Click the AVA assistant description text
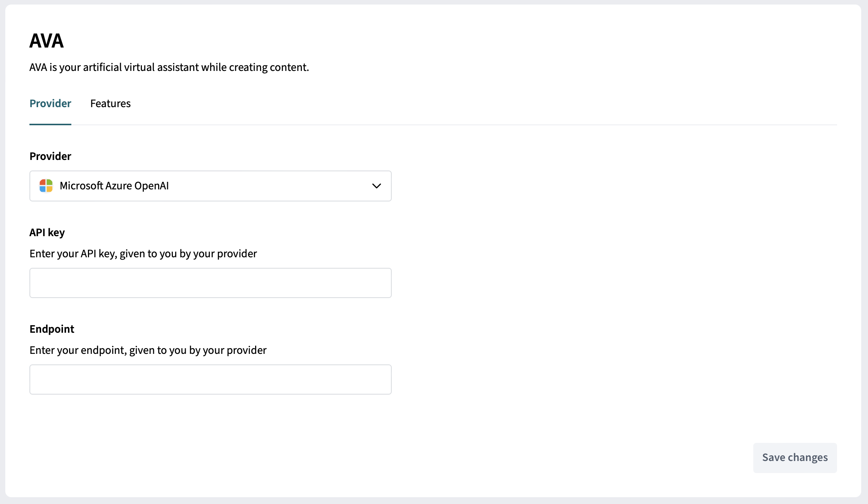The image size is (868, 504). click(x=169, y=67)
